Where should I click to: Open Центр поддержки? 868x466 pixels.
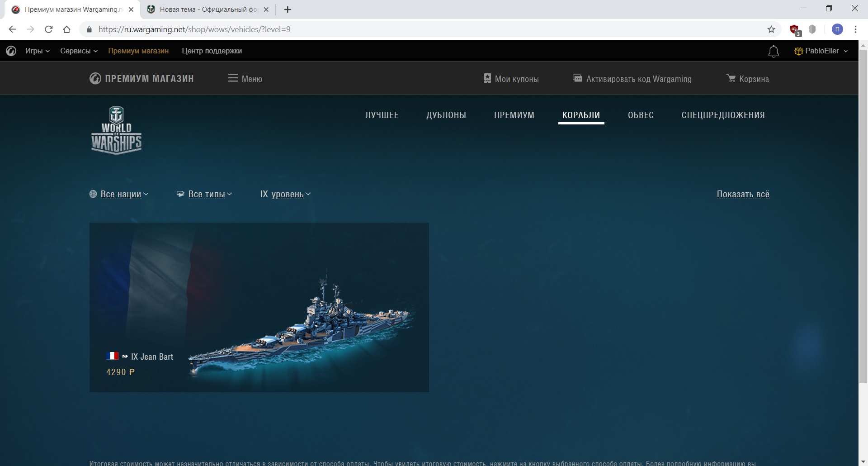[212, 51]
